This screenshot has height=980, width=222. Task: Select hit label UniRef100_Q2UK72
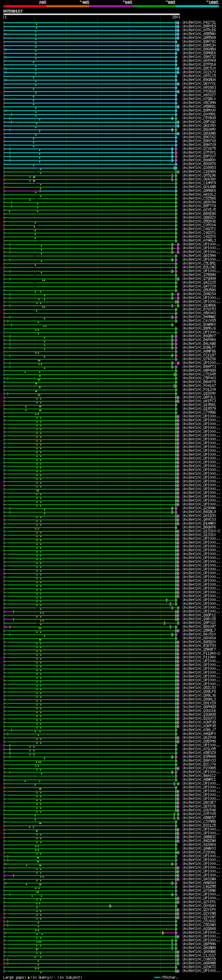[x=199, y=967]
